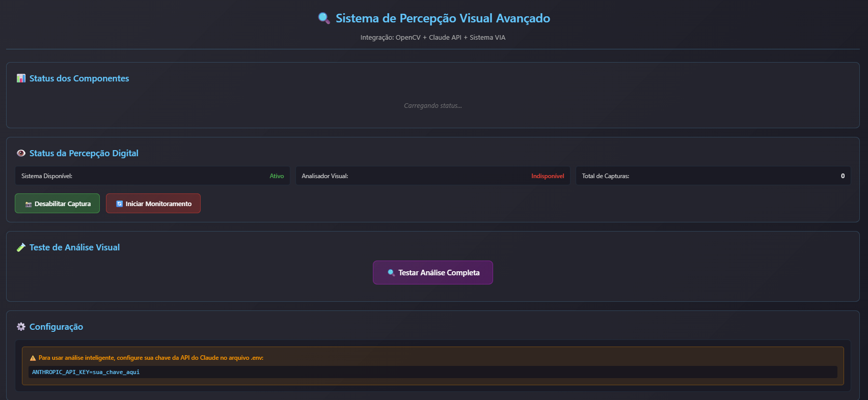Click the test tube icon beside Teste de Análise Visual
The height and width of the screenshot is (400, 868).
21,247
